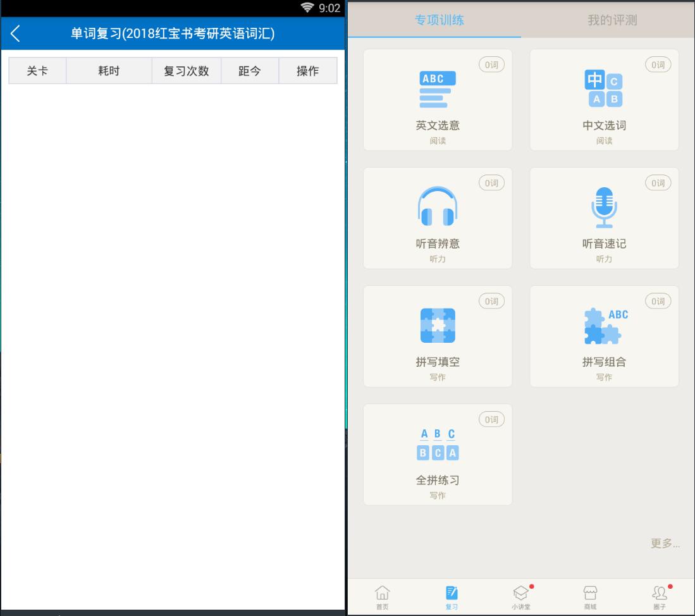Open the 英文选意 ABC icon
This screenshot has height=616, width=695.
pos(438,89)
